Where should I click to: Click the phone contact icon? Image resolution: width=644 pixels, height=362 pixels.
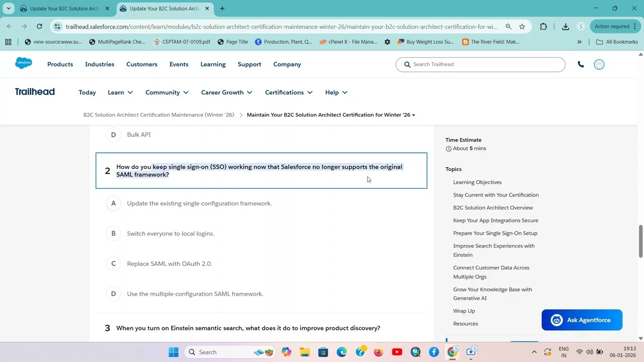tap(581, 64)
